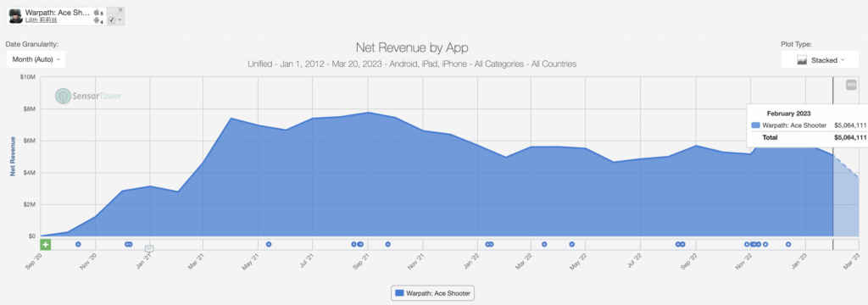Click the tooltip's Warpath: Ace Shooter color swatch
Viewport: 868px width, 305px height.
click(x=755, y=125)
